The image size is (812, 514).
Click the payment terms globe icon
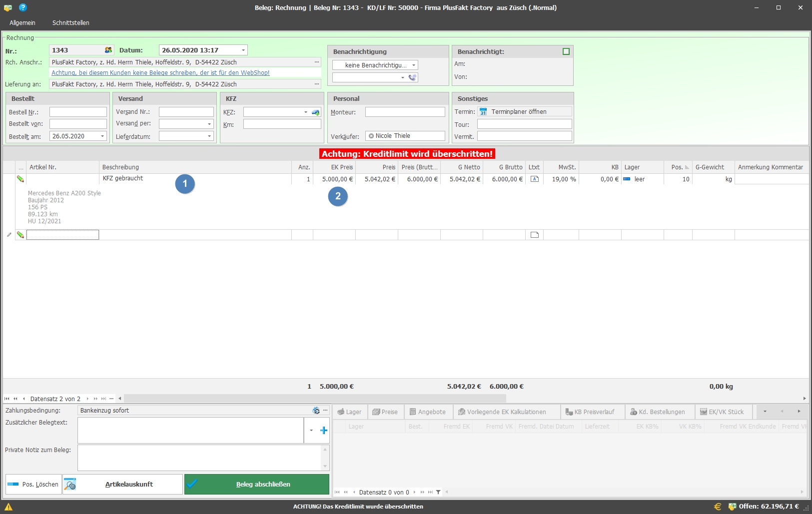point(316,411)
